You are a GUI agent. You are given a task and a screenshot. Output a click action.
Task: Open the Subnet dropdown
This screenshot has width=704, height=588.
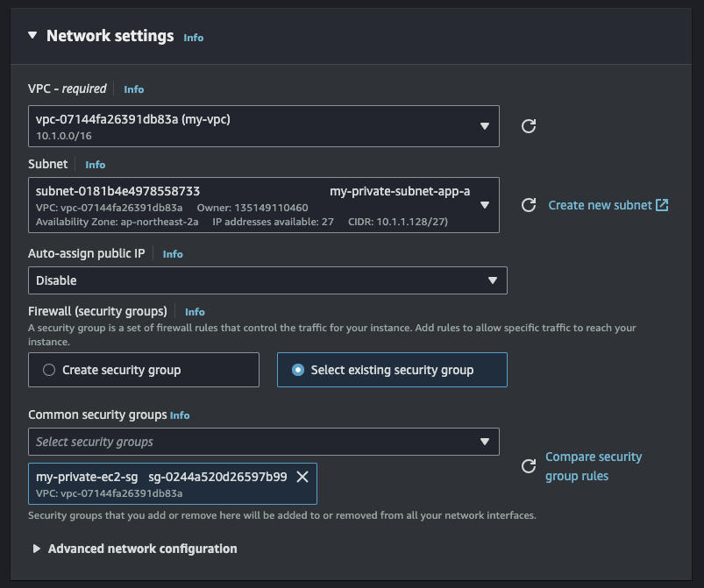point(263,205)
